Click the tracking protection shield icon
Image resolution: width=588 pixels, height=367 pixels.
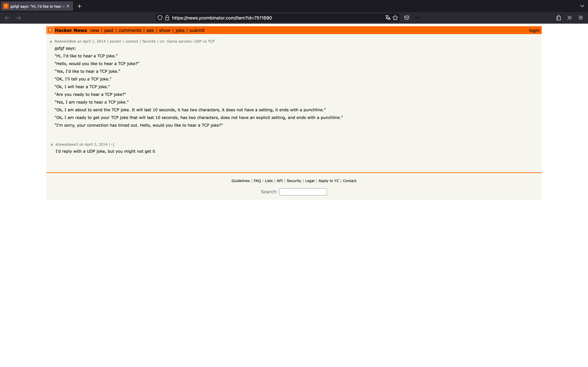point(160,18)
